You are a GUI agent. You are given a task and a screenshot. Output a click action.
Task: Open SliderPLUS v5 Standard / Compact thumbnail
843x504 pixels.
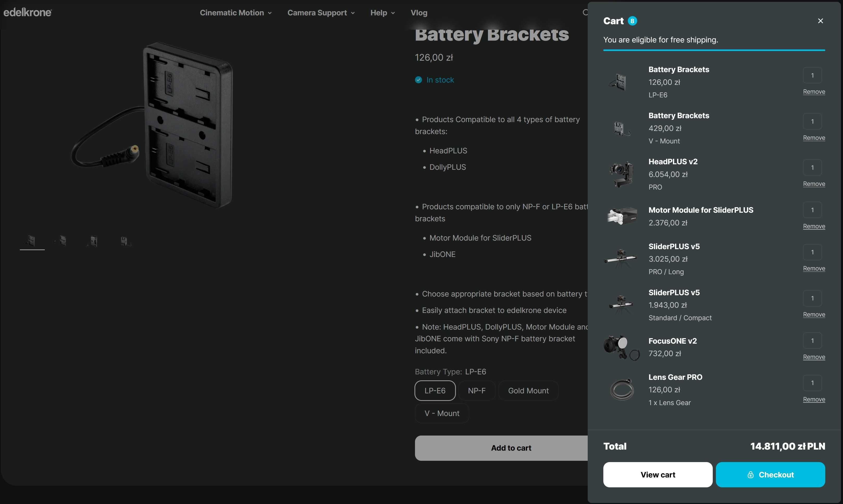622,305
